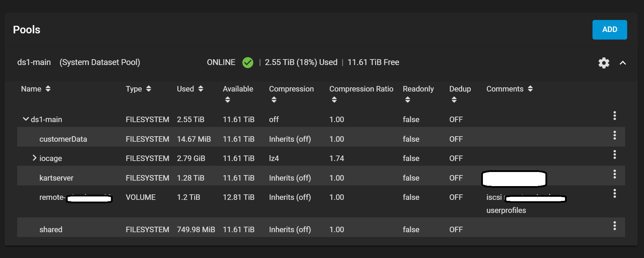Click the green ONLINE status check icon
Image resolution: width=644 pixels, height=258 pixels.
click(248, 62)
